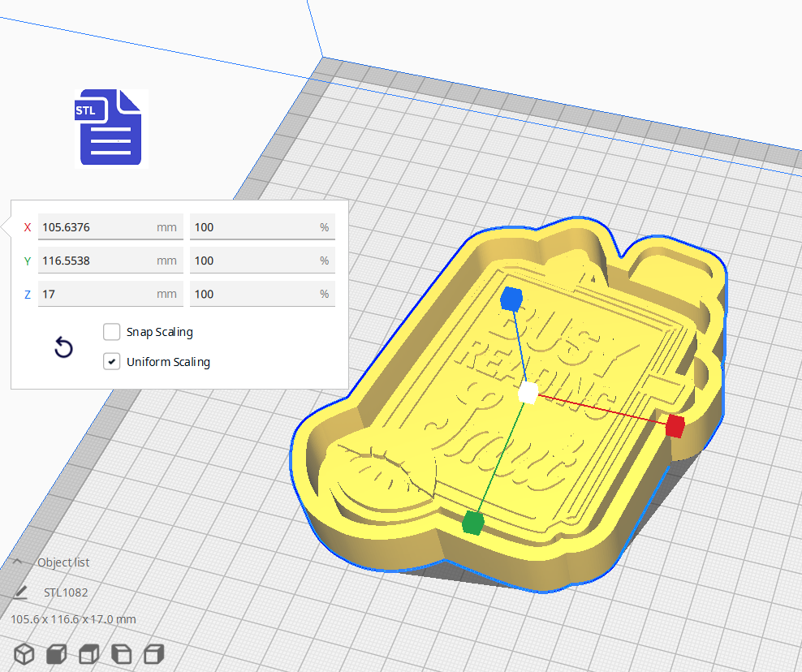
Task: Collapse the Object list
Action: 17,561
